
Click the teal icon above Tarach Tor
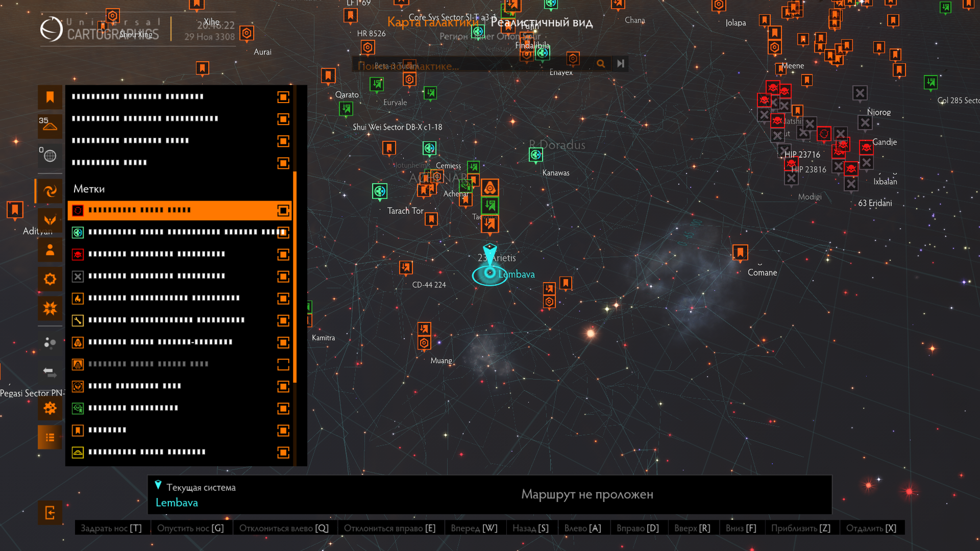click(380, 191)
